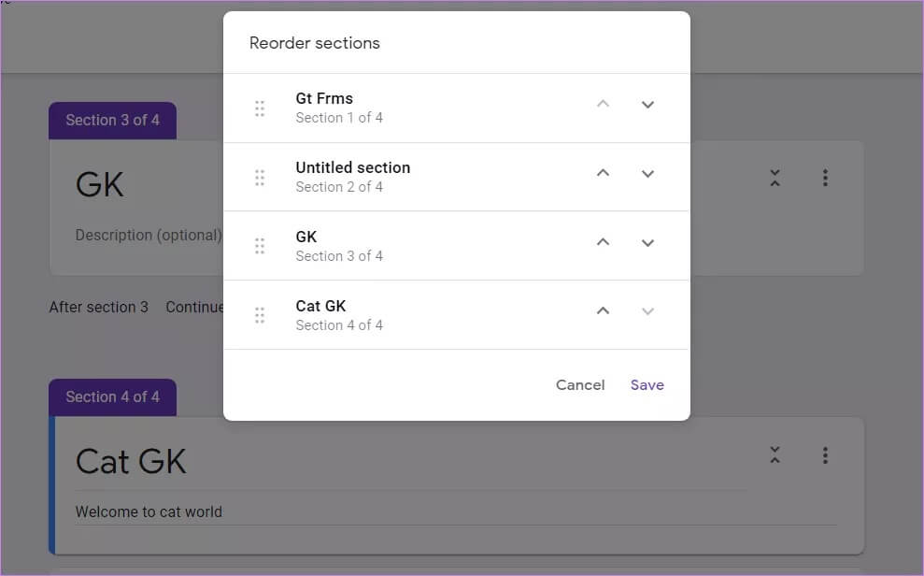This screenshot has width=924, height=576.
Task: Open more options for Cat GK section
Action: pyautogui.click(x=825, y=455)
